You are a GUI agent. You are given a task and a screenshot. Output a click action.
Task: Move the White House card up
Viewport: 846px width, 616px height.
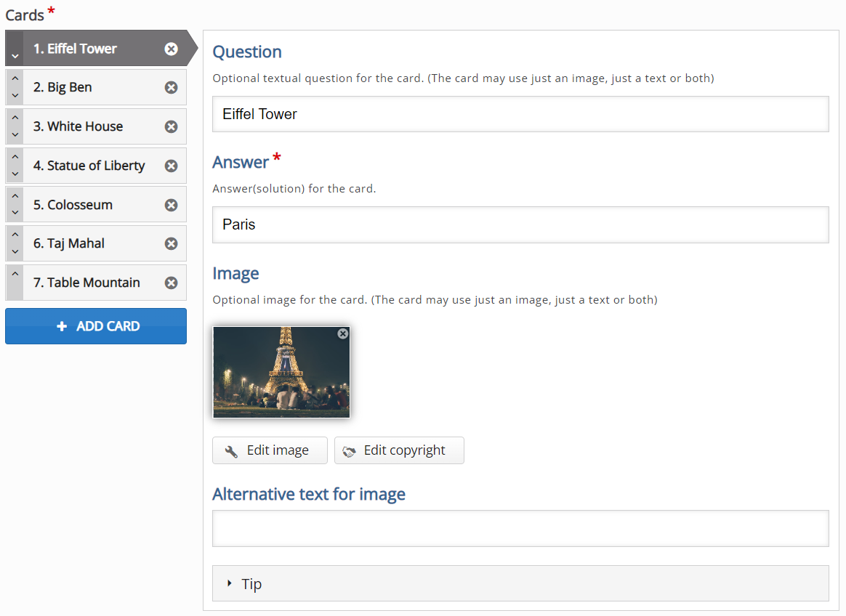coord(15,118)
